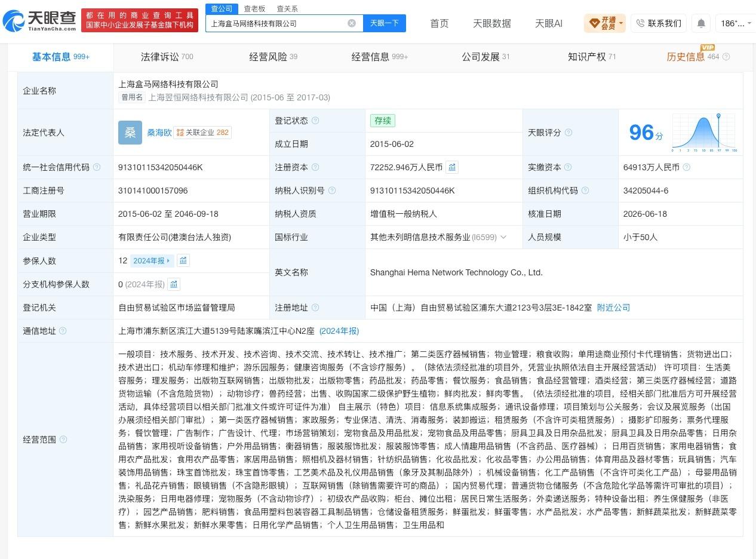Viewport: 756px width, 559px height.
Task: Click the 96分 score value
Action: 646,133
